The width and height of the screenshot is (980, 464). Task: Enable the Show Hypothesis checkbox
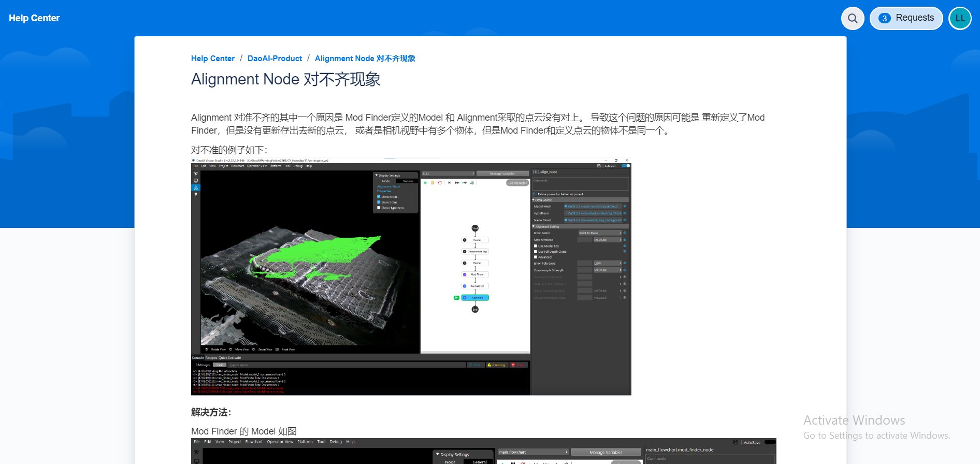(379, 208)
